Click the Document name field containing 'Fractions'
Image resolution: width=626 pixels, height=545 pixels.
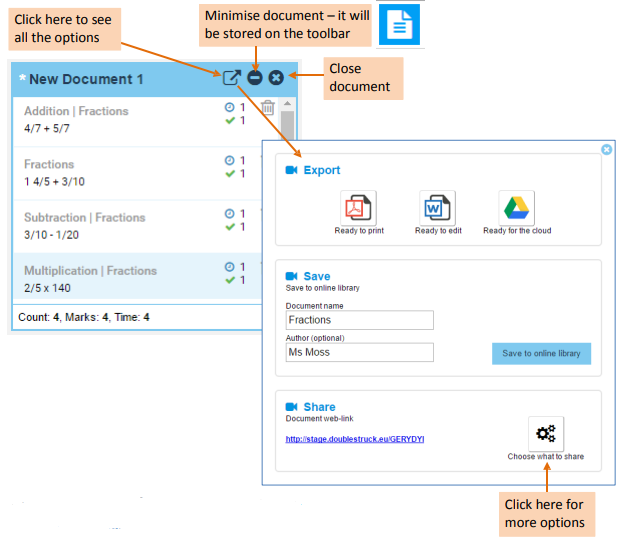point(359,320)
